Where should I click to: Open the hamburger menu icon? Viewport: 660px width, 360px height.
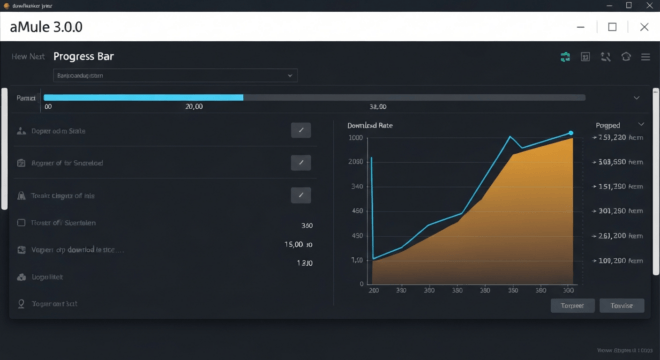[x=645, y=57]
